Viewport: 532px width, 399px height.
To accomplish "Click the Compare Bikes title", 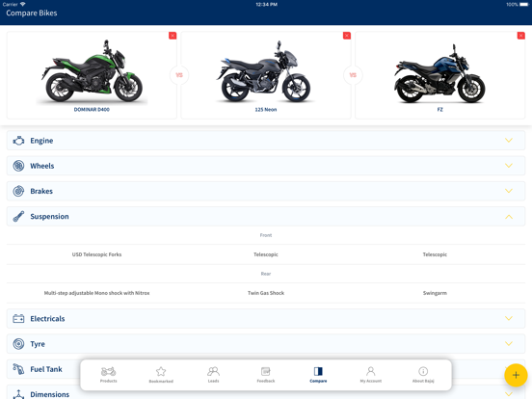I will pos(32,13).
